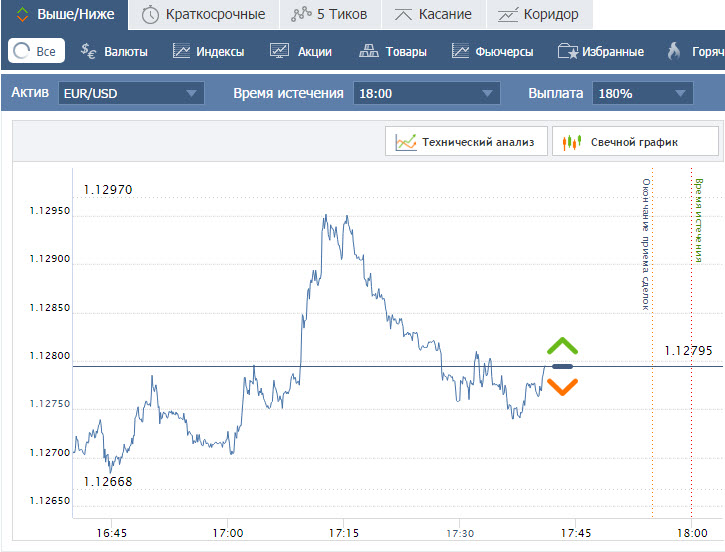Switch to the Краткосрочные tab

point(204,14)
